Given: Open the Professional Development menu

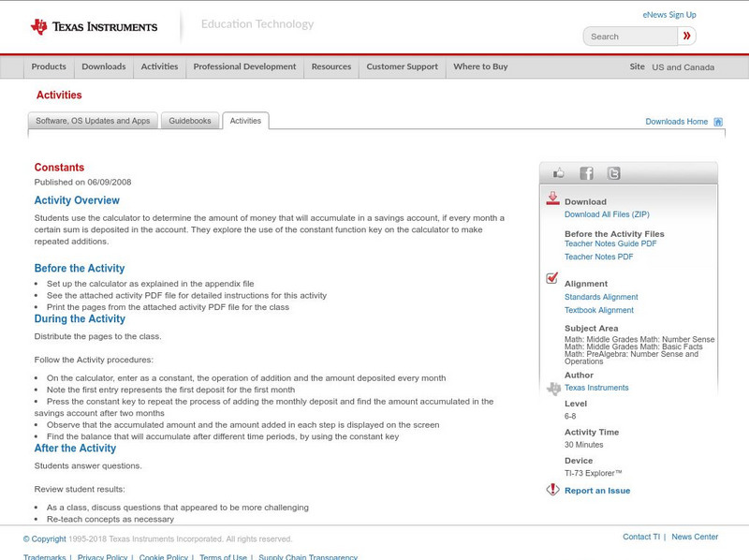Looking at the screenshot, I should tap(244, 66).
